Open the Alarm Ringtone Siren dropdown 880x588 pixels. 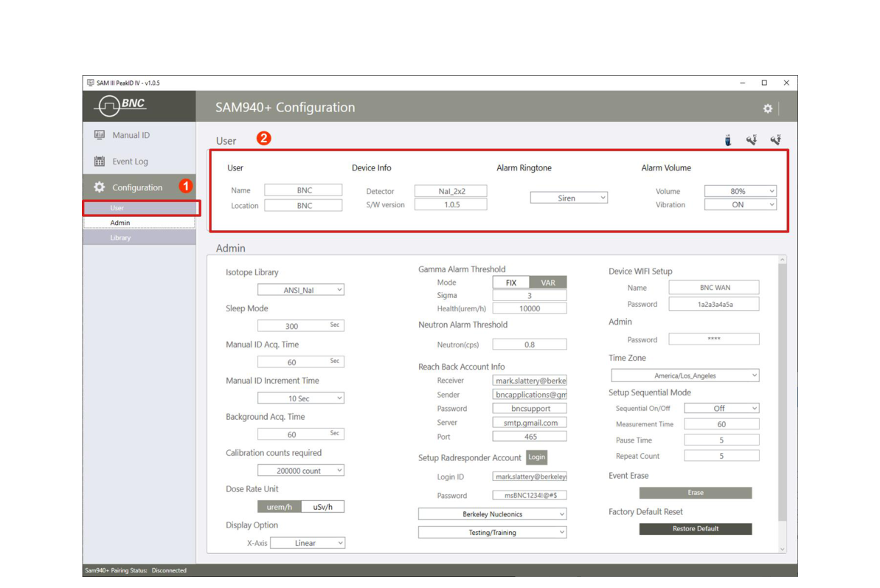[x=569, y=198]
